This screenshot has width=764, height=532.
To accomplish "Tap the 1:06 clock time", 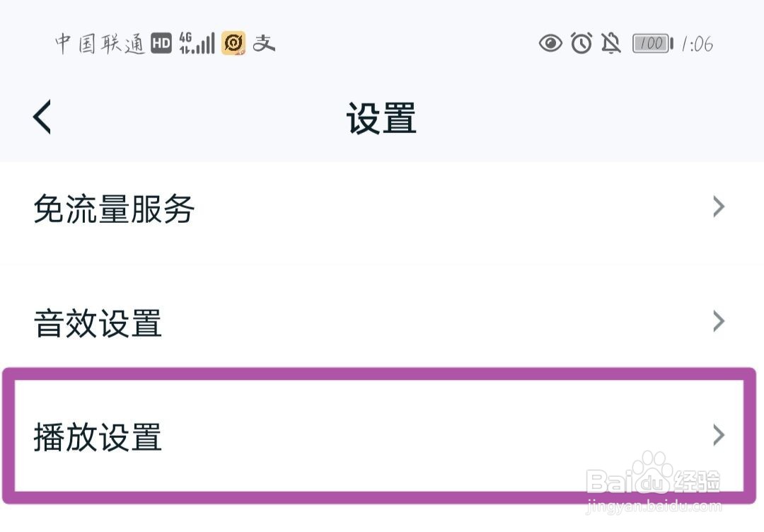I will pos(697,44).
